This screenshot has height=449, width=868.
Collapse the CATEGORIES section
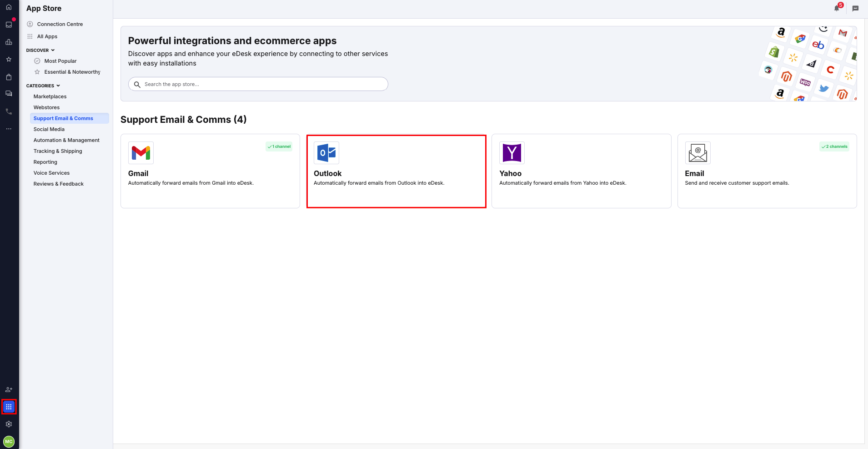43,86
